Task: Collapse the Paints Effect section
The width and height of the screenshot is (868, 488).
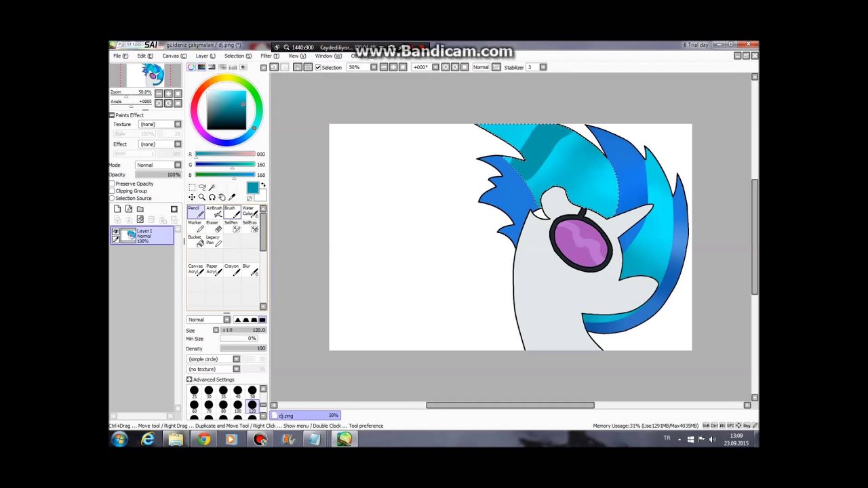Action: [112, 115]
